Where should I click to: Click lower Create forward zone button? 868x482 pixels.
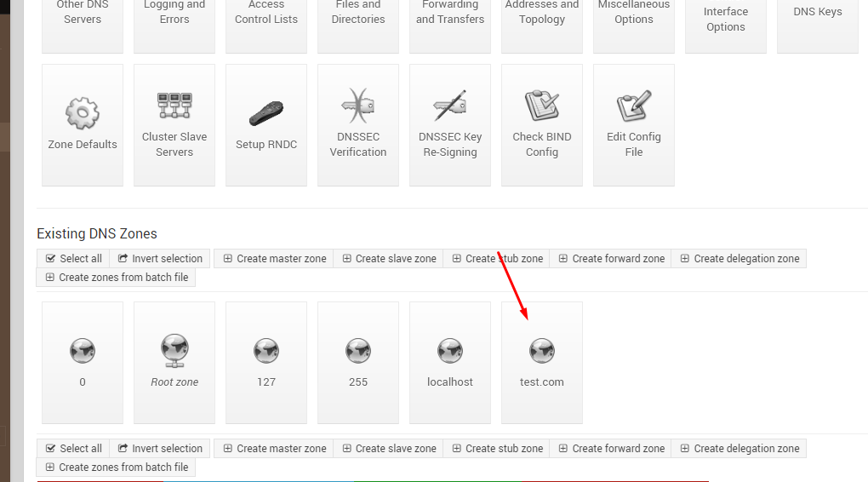(611, 449)
